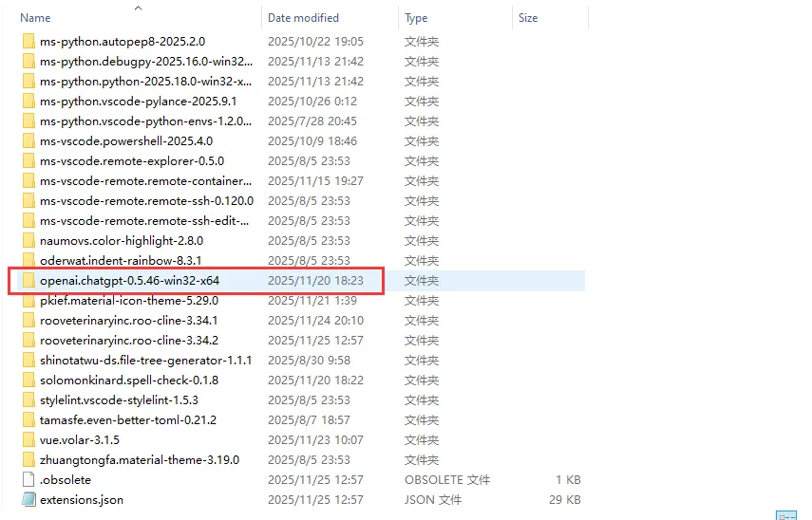
Task: Toggle sort direction arrow above Name column
Action: tap(138, 8)
